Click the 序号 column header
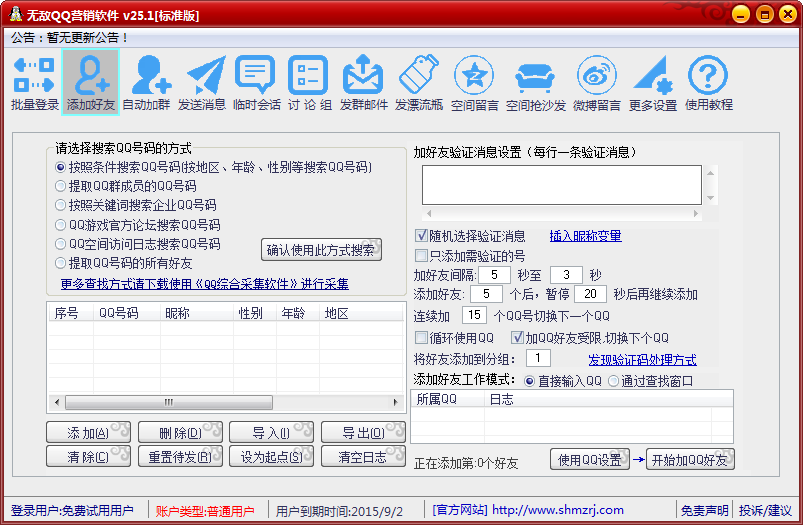Viewport: 803px width, 525px height. coord(71,313)
